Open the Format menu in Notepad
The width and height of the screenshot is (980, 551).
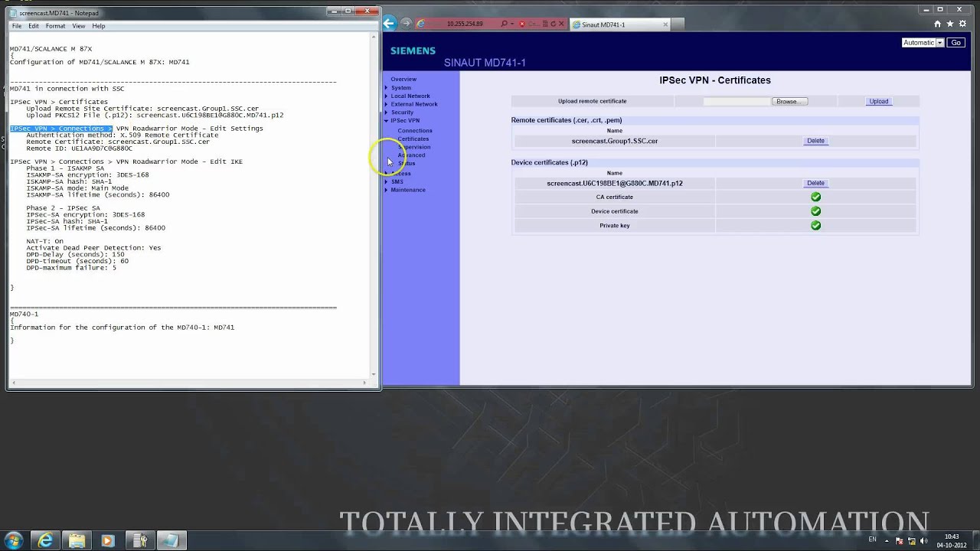(x=55, y=26)
